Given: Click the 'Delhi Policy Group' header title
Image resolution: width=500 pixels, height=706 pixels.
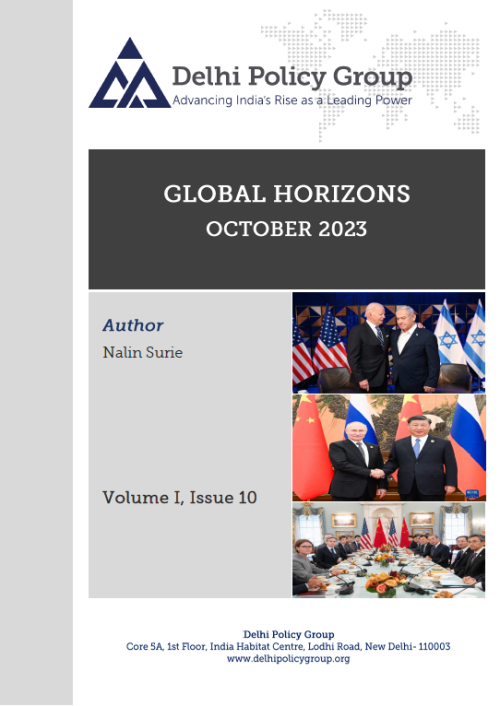Looking at the screenshot, I should (x=292, y=77).
